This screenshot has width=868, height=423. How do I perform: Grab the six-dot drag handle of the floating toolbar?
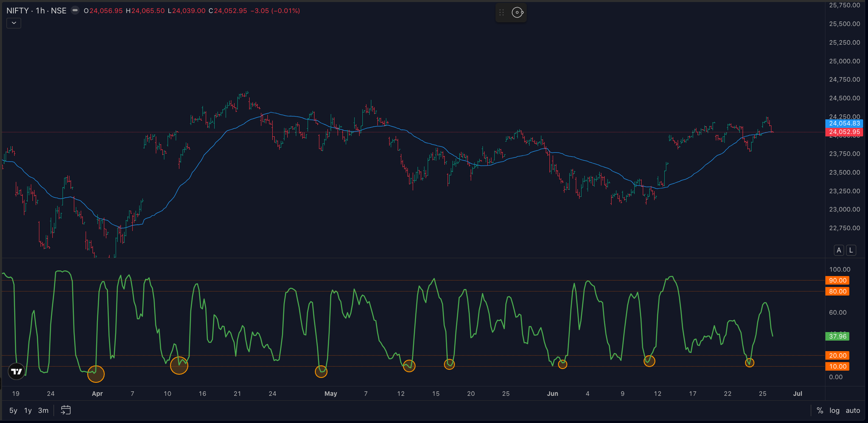[x=502, y=13]
